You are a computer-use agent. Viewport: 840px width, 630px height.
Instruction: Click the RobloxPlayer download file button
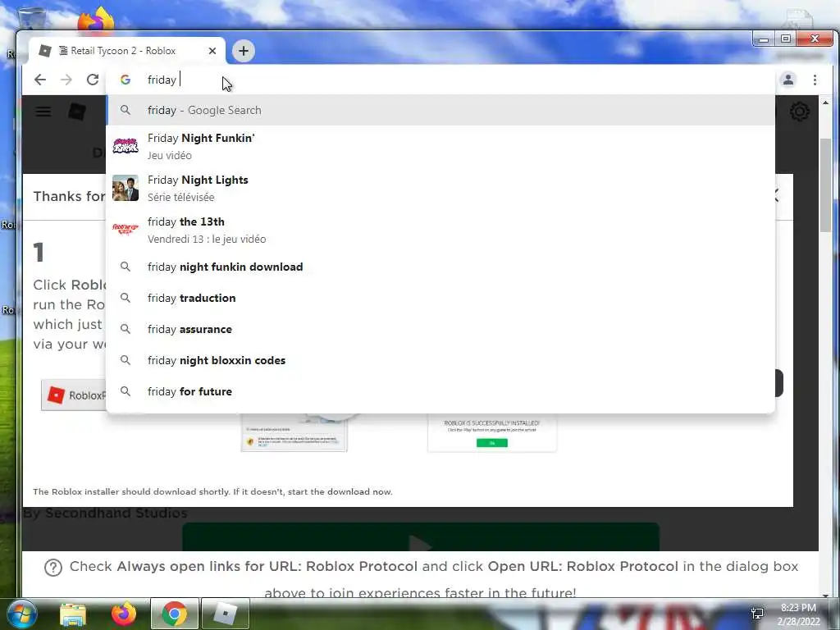[x=73, y=395]
